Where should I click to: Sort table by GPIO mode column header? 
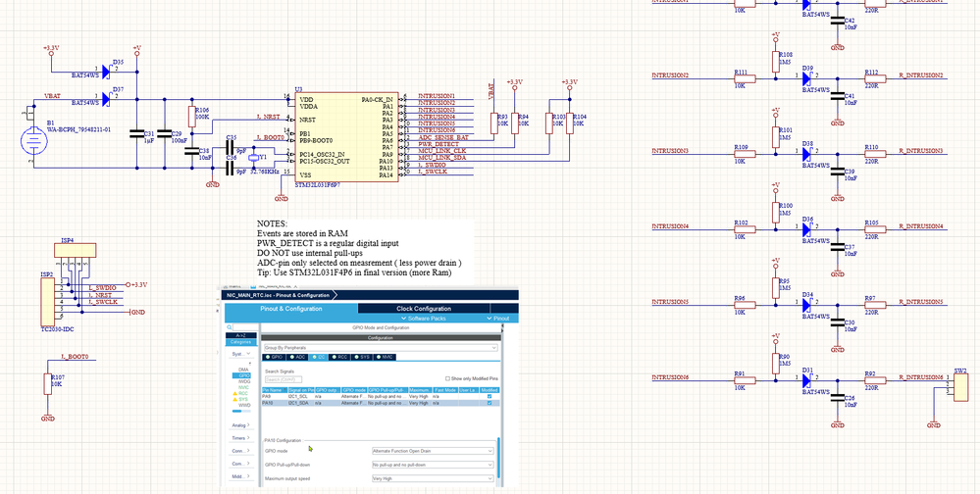(x=354, y=390)
